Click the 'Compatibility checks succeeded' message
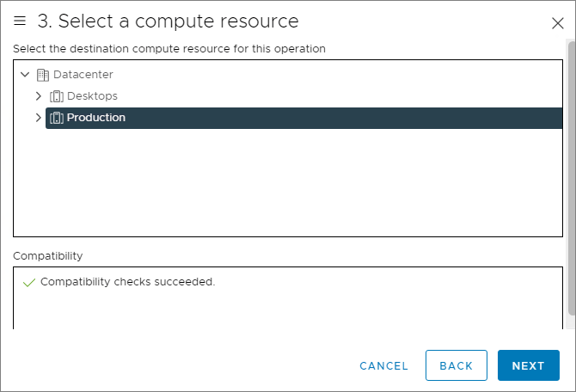Viewport: 576px width, 392px height. tap(127, 282)
